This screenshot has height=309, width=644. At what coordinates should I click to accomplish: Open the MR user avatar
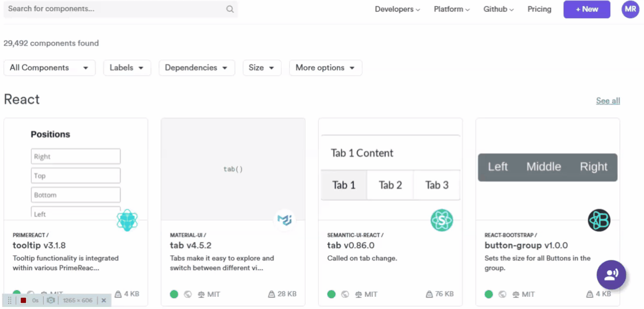(x=630, y=9)
